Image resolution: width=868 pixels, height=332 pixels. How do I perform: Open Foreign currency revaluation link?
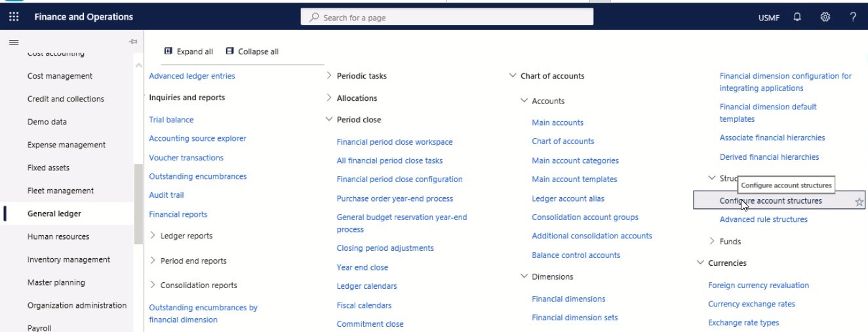[759, 286]
